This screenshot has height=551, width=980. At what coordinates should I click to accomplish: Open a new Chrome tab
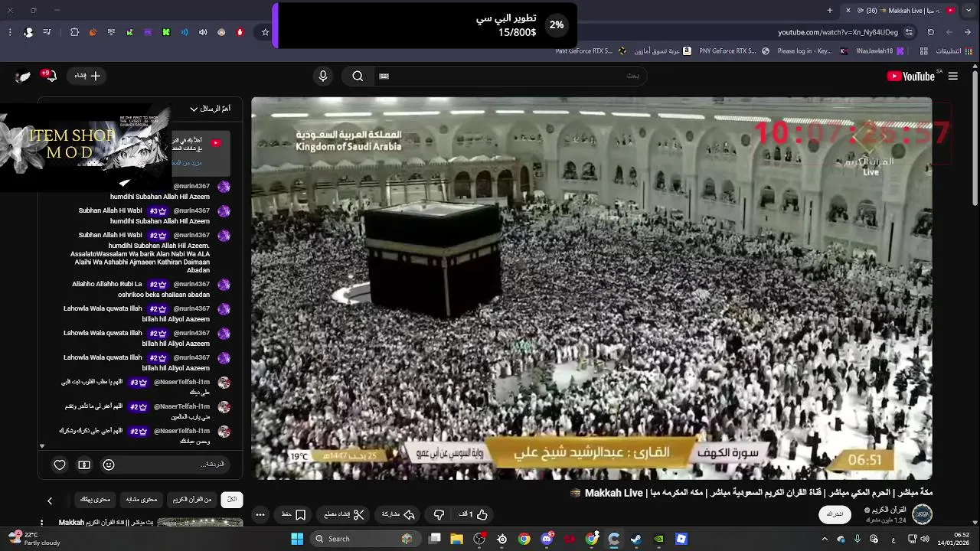[830, 10]
